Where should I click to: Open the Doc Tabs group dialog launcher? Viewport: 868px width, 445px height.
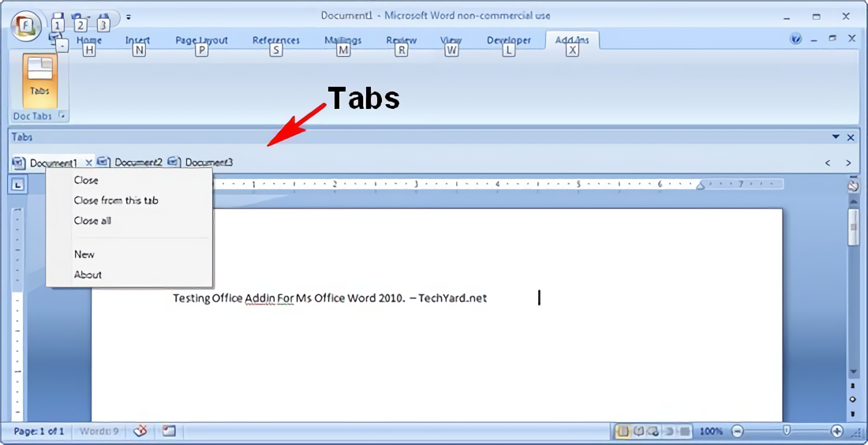[x=62, y=116]
